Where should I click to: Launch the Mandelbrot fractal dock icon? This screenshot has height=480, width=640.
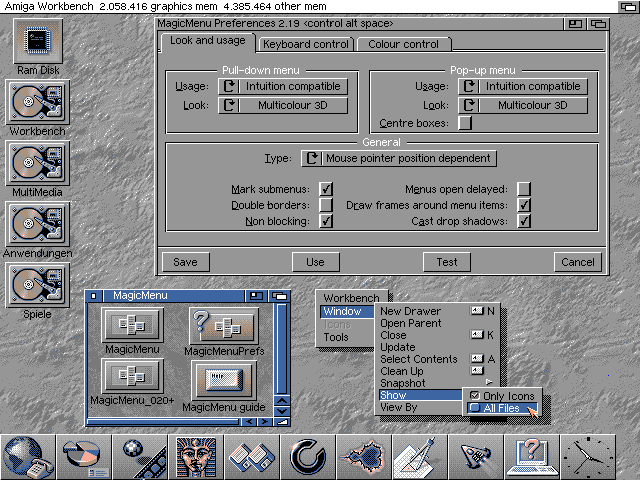(x=364, y=457)
